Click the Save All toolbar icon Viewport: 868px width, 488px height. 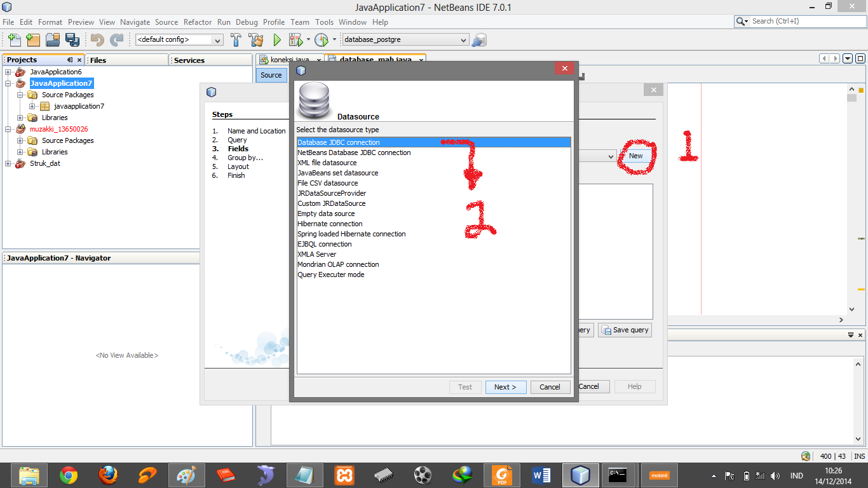pyautogui.click(x=72, y=39)
